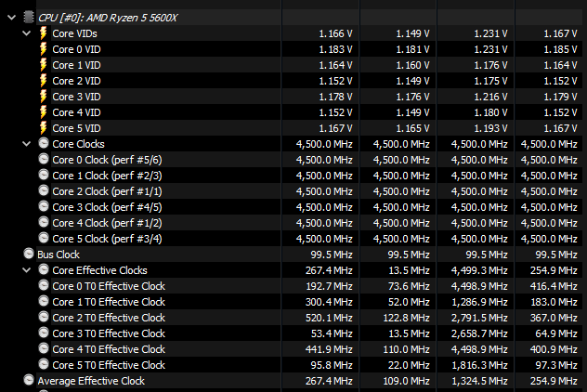Click the icon for Core 4 T0 Effective Clock
This screenshot has height=392, width=587.
tap(44, 347)
